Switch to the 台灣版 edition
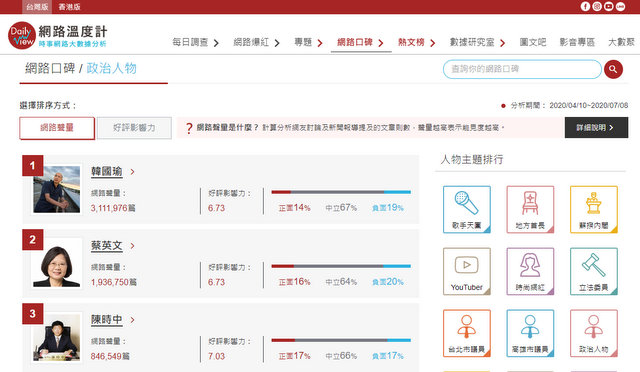Image resolution: width=640 pixels, height=372 pixels. (37, 7)
